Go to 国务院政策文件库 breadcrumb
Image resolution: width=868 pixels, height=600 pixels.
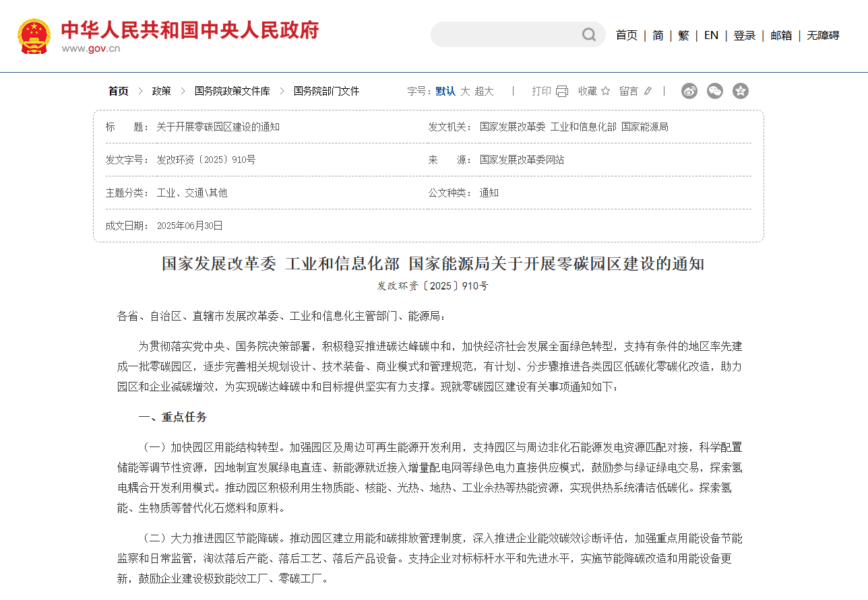tap(232, 91)
